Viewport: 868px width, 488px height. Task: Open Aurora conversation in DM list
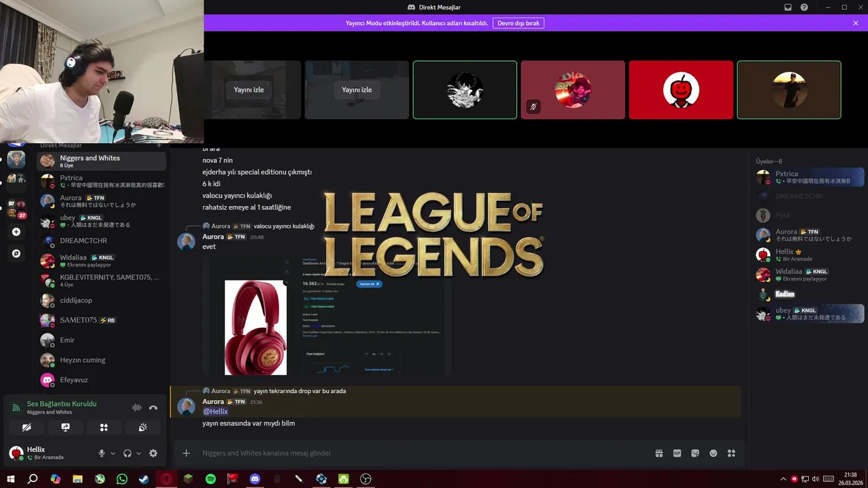coord(102,201)
